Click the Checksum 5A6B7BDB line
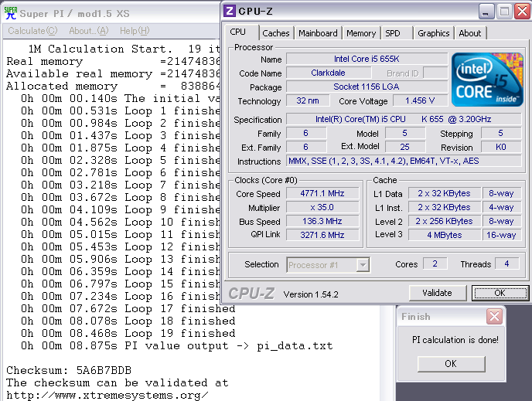532x401 pixels. tap(69, 371)
